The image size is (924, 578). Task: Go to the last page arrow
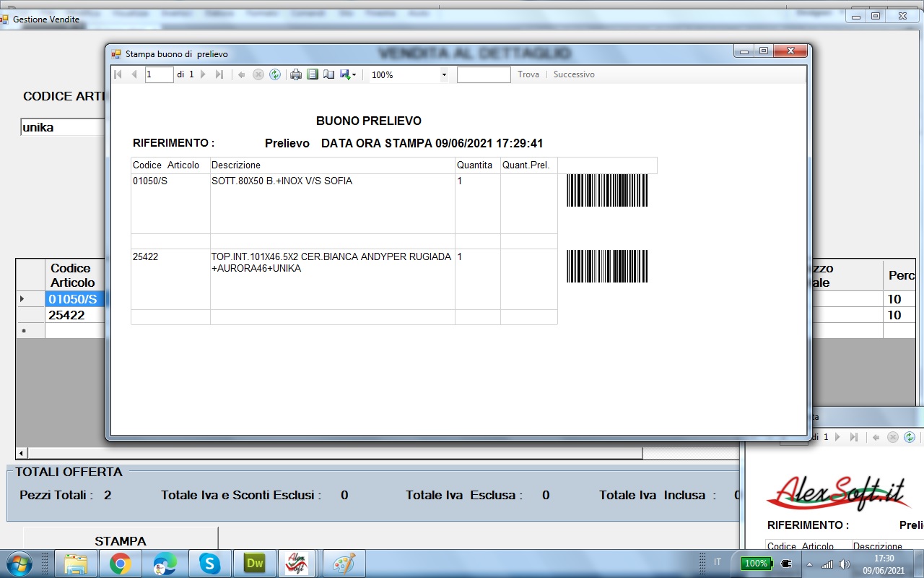219,74
